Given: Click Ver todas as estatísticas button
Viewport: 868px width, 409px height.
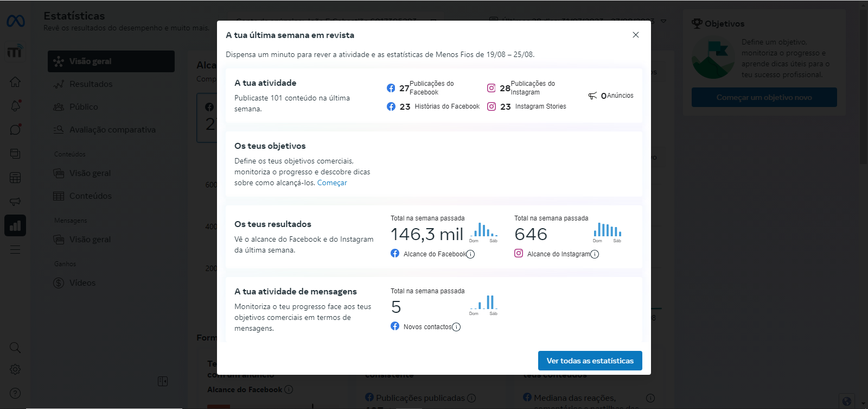Looking at the screenshot, I should (590, 361).
